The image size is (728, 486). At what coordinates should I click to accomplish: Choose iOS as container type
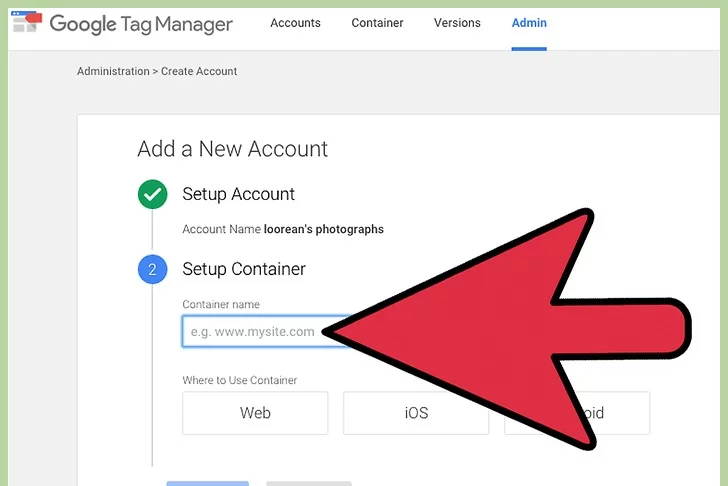[x=415, y=413]
